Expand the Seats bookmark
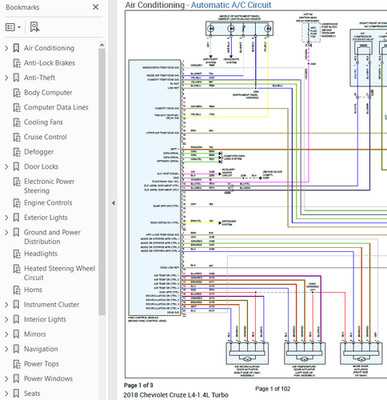Image resolution: width=387 pixels, height=400 pixels. 6,393
